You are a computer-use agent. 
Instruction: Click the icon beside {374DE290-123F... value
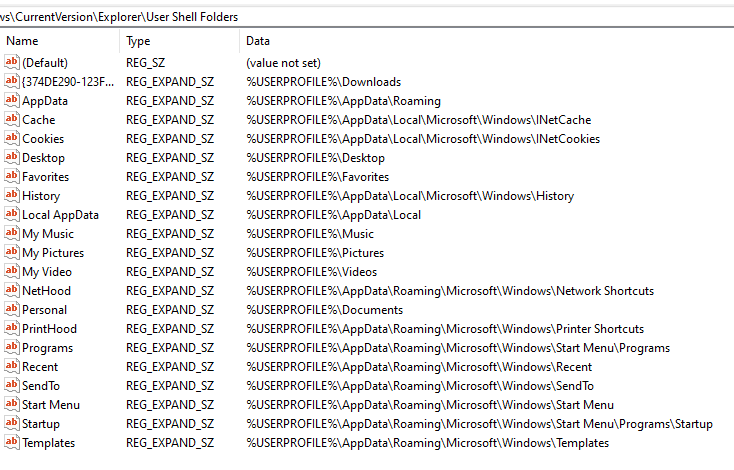(x=12, y=81)
